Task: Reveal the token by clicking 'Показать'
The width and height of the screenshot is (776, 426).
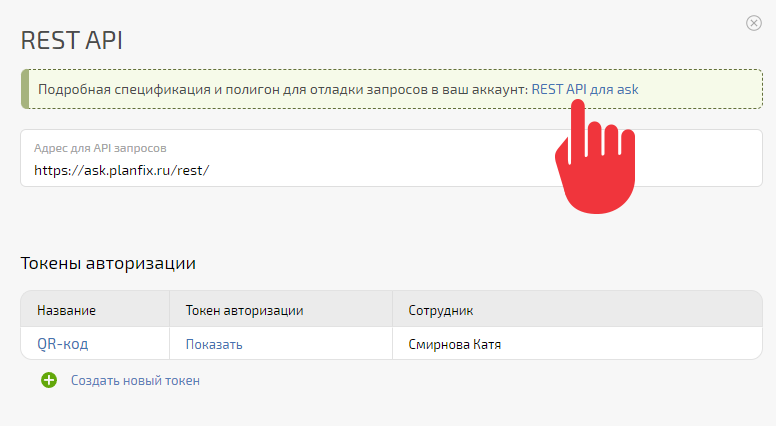Action: 214,344
